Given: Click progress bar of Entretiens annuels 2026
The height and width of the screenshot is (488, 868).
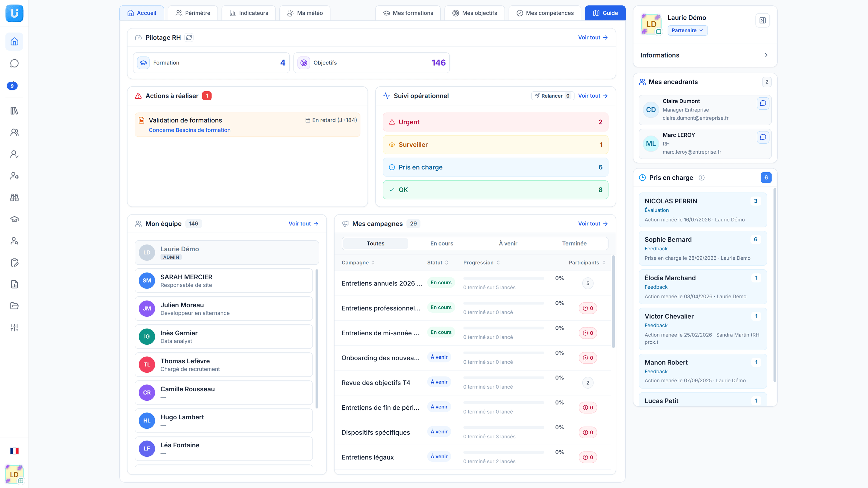Looking at the screenshot, I should [x=504, y=279].
